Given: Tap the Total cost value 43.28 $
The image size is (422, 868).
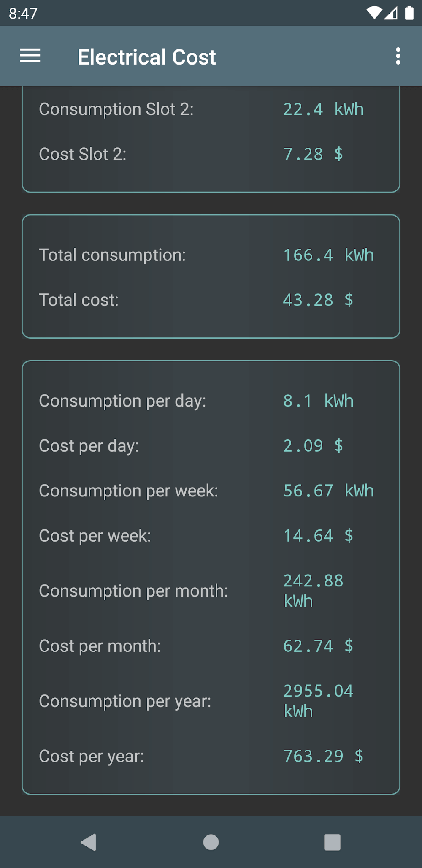Looking at the screenshot, I should (318, 300).
